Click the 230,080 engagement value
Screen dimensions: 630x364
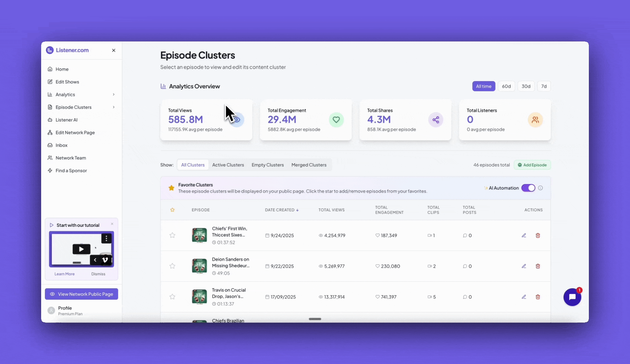390,266
